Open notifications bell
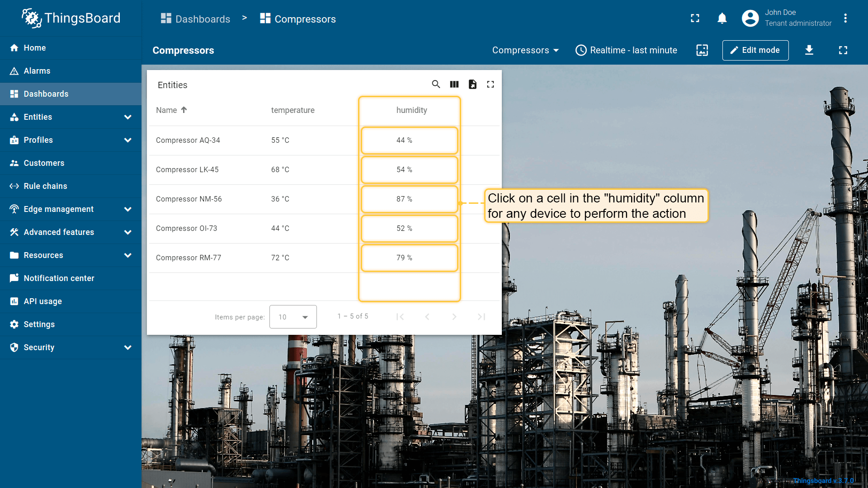 722,19
